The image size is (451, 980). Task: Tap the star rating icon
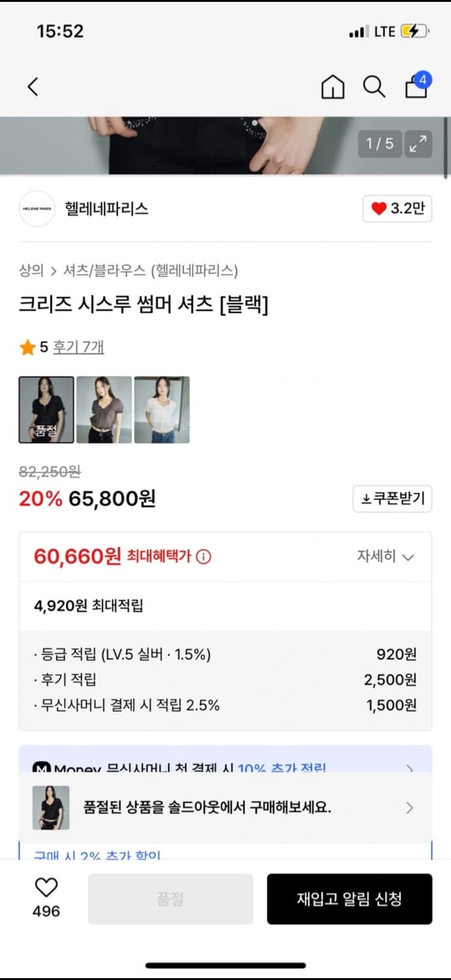(x=27, y=348)
